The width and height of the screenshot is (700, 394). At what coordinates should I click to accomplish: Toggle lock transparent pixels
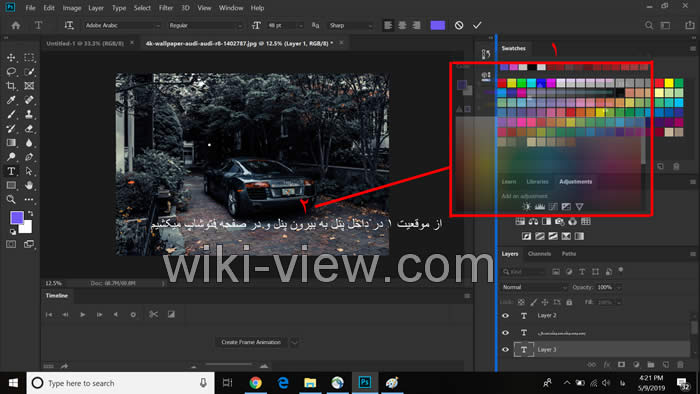[521, 302]
